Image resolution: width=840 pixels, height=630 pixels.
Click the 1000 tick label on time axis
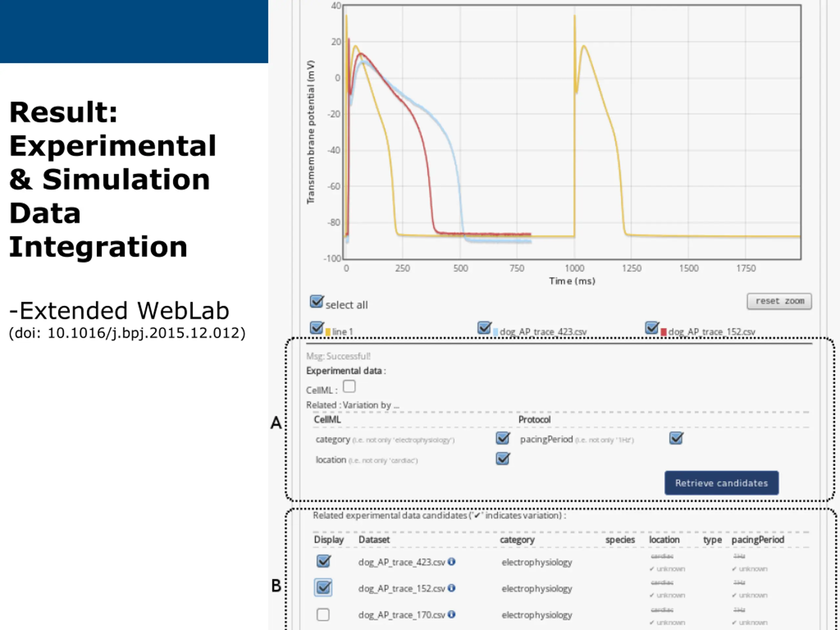click(574, 268)
